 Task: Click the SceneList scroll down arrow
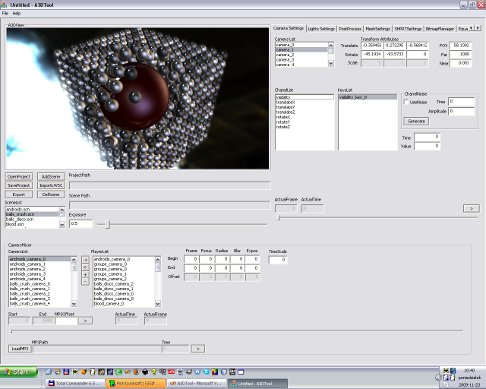62,225
